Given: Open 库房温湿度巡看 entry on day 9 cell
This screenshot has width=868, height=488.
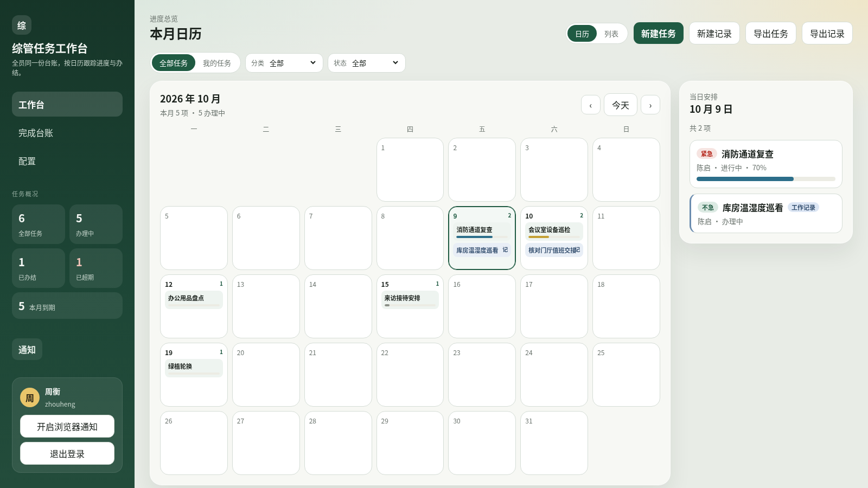Looking at the screenshot, I should [x=482, y=250].
